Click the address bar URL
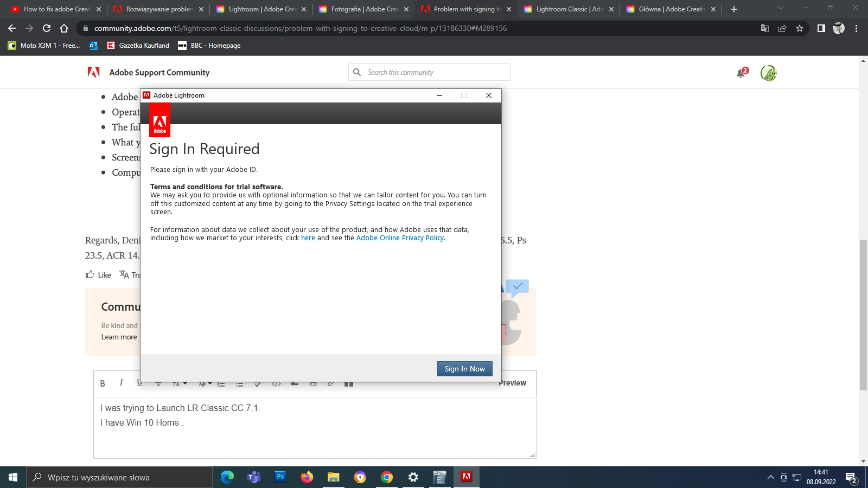This screenshot has width=868, height=488. tap(301, 28)
